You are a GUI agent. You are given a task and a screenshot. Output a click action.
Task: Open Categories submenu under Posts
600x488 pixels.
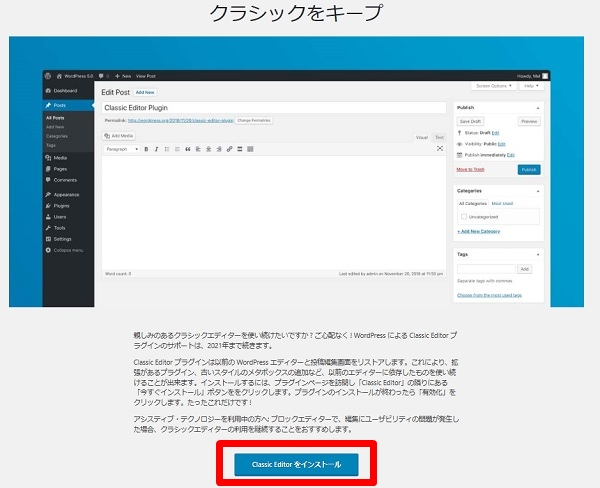tap(57, 136)
